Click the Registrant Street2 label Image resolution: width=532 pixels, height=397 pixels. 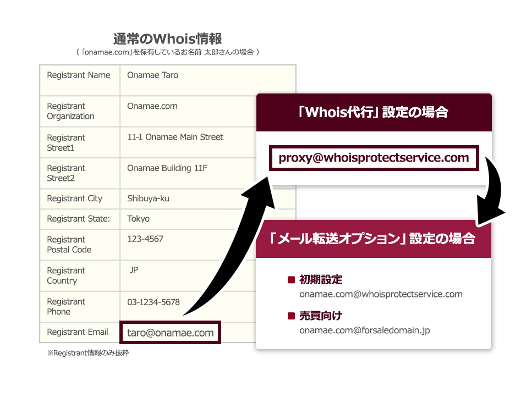(x=66, y=173)
